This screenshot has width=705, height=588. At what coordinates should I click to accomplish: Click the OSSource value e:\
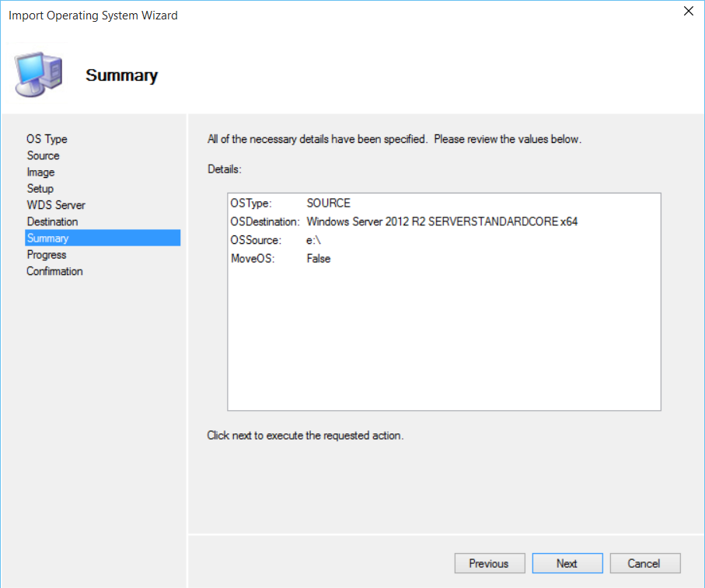coord(314,240)
